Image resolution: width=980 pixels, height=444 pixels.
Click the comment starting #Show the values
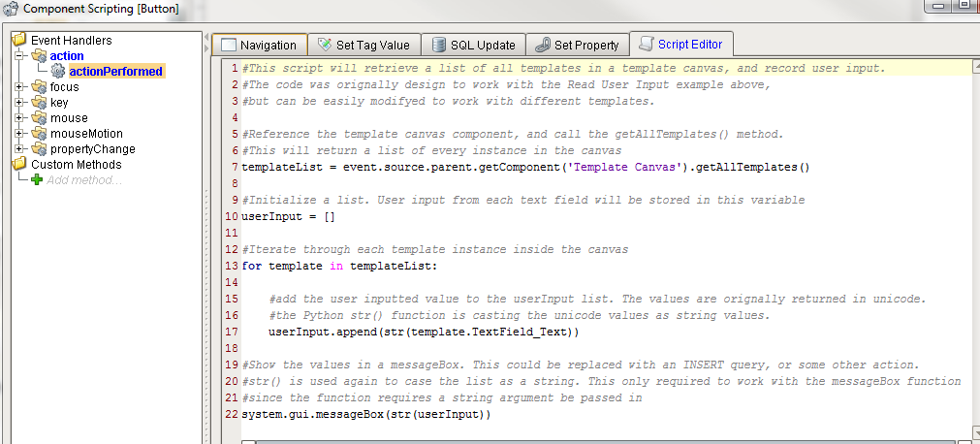pos(581,365)
